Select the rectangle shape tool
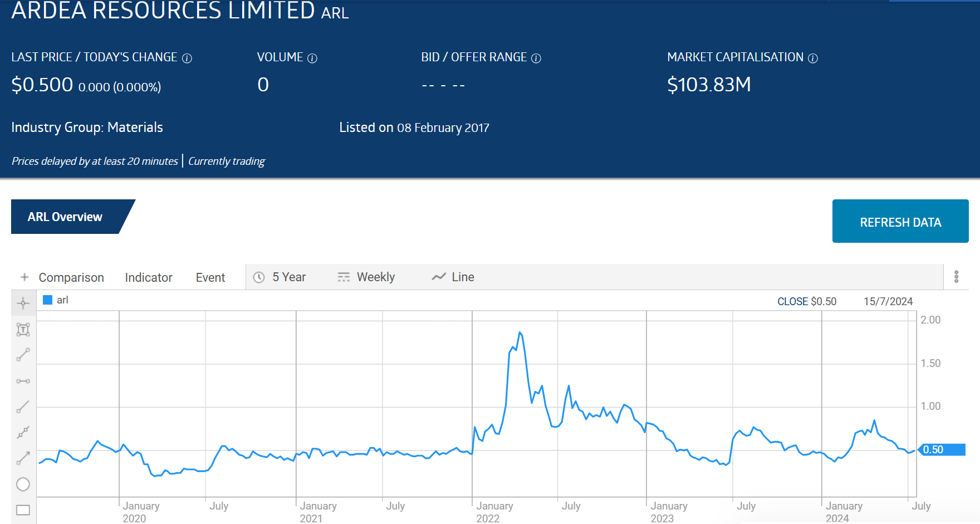This screenshot has height=524, width=980. (23, 510)
